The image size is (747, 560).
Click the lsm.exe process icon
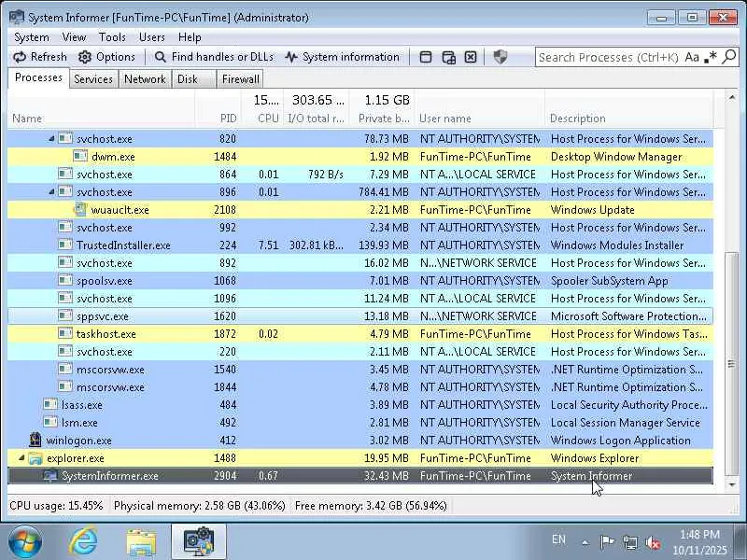point(50,422)
